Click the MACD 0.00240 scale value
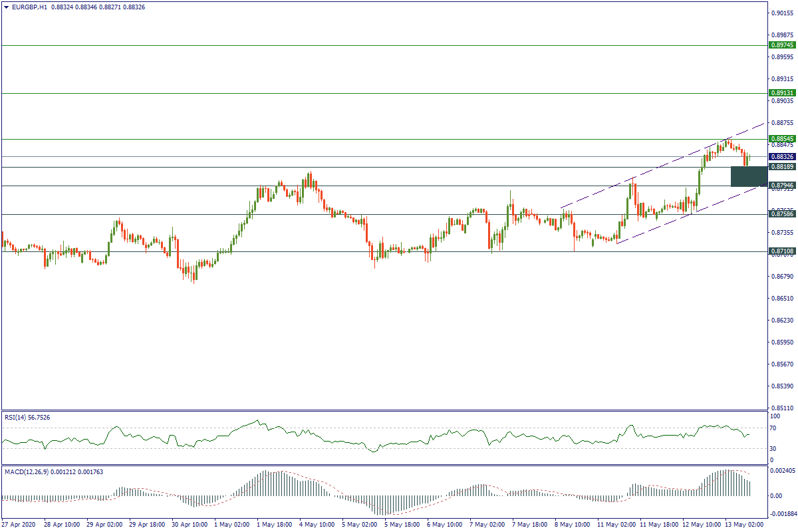This screenshot has width=798, height=532. click(779, 471)
